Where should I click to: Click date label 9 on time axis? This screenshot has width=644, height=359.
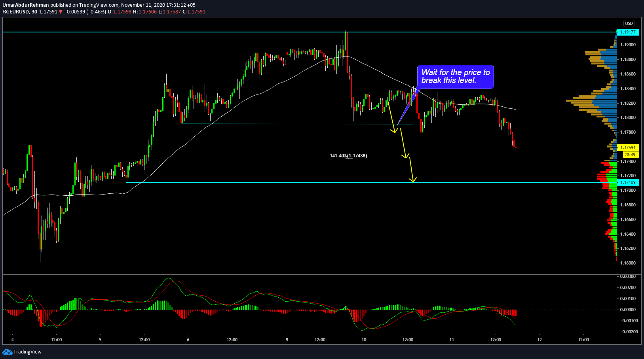click(287, 340)
